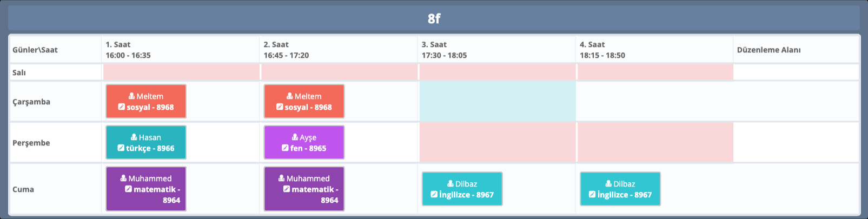
Task: Click edit icon on Cuma 1. Saat matematik card
Action: (x=128, y=189)
